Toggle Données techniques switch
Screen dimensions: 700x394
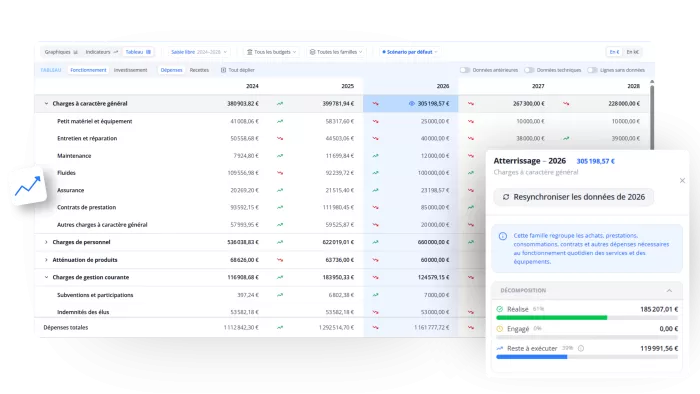tap(529, 70)
